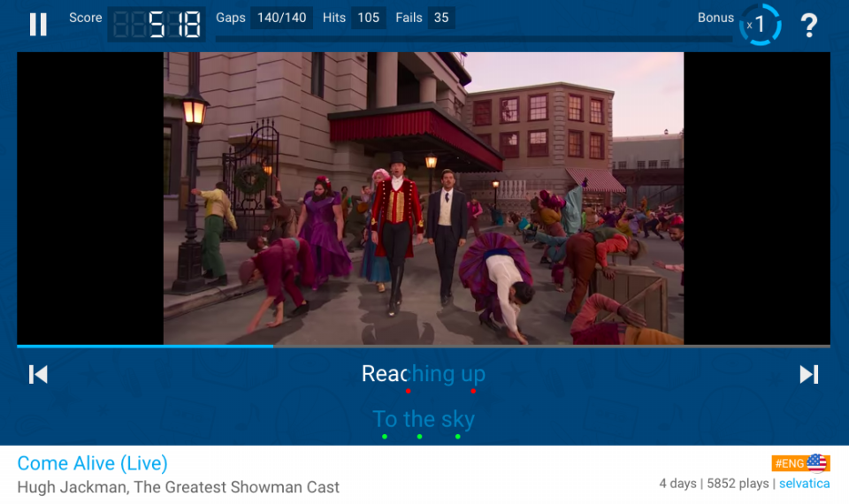Click the music video frame
849x504 pixels.
424,198
